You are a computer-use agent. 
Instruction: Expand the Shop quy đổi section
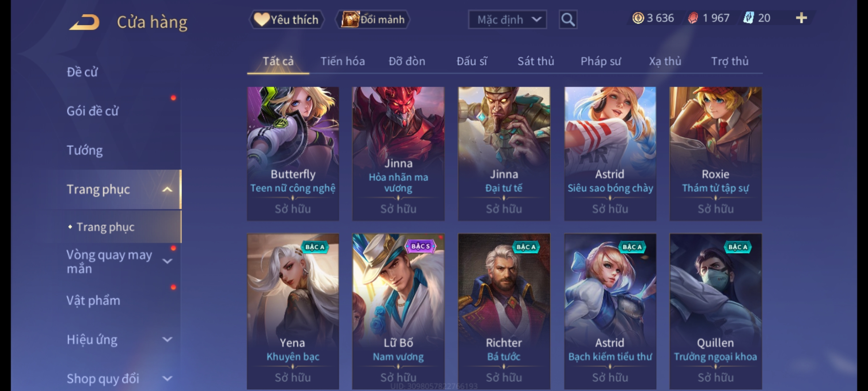click(x=167, y=379)
